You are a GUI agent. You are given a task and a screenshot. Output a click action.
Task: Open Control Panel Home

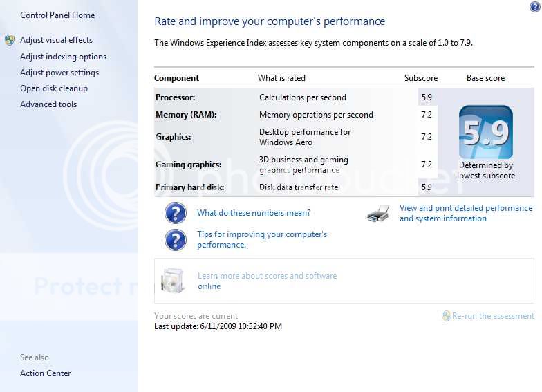(x=57, y=15)
